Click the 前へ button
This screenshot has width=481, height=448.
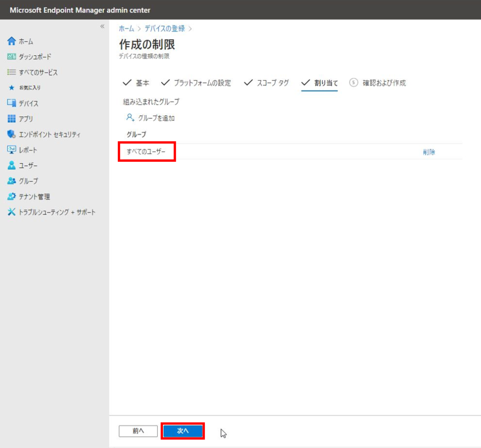click(139, 431)
